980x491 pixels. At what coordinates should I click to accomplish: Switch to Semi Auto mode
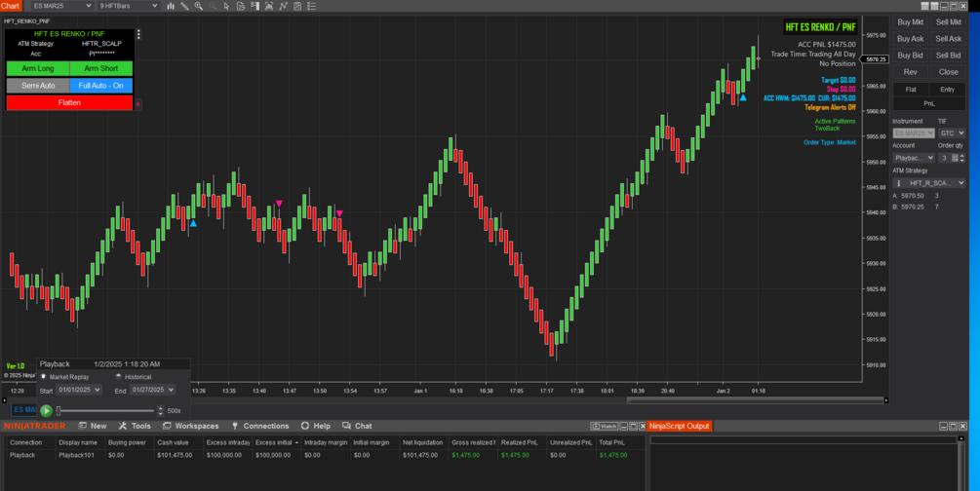(x=38, y=85)
